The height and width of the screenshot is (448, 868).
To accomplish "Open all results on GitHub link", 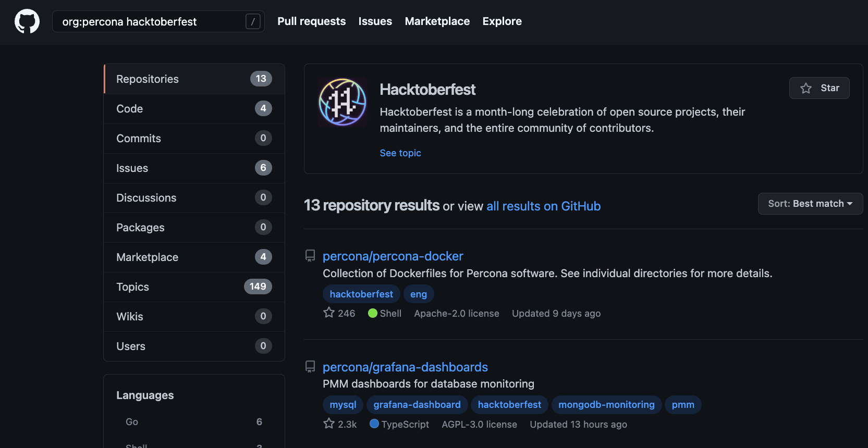I will (544, 206).
